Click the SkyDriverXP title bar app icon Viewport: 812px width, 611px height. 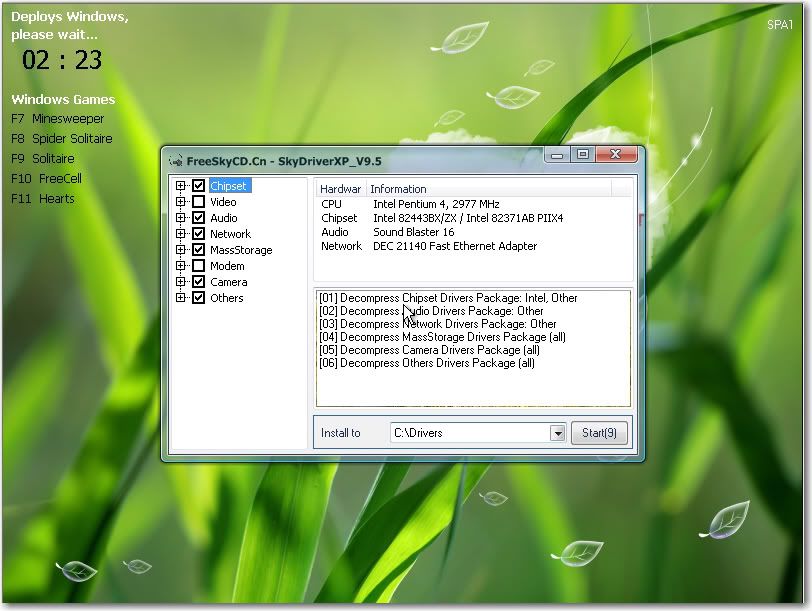coord(176,161)
